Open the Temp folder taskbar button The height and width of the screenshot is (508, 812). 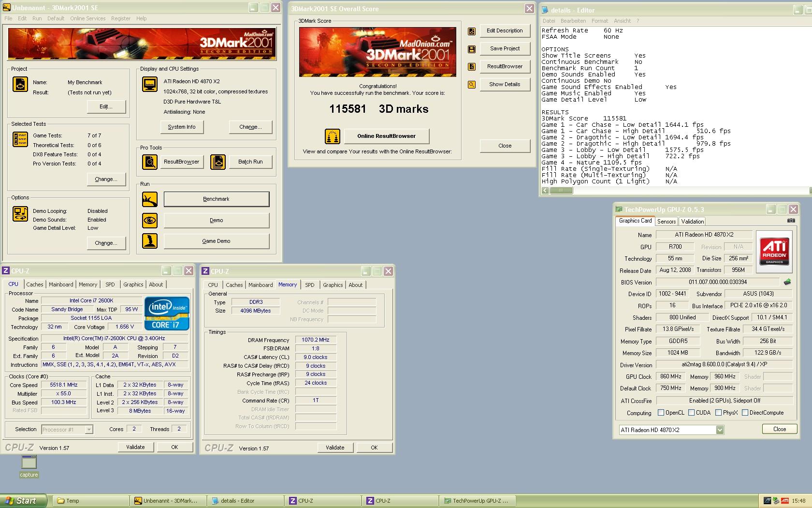[90, 501]
